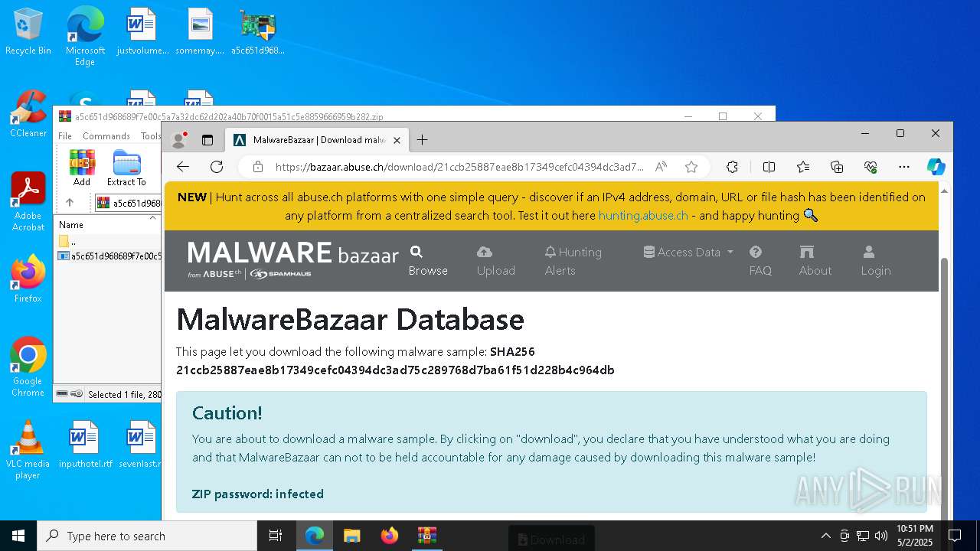This screenshot has height=551, width=980.
Task: Select the justvolume Word document on the desktop
Action: coord(142,32)
